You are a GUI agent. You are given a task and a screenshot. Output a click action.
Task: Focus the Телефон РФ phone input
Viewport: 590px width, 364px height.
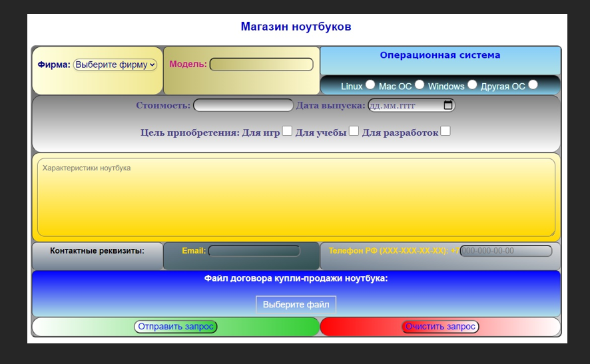(505, 251)
